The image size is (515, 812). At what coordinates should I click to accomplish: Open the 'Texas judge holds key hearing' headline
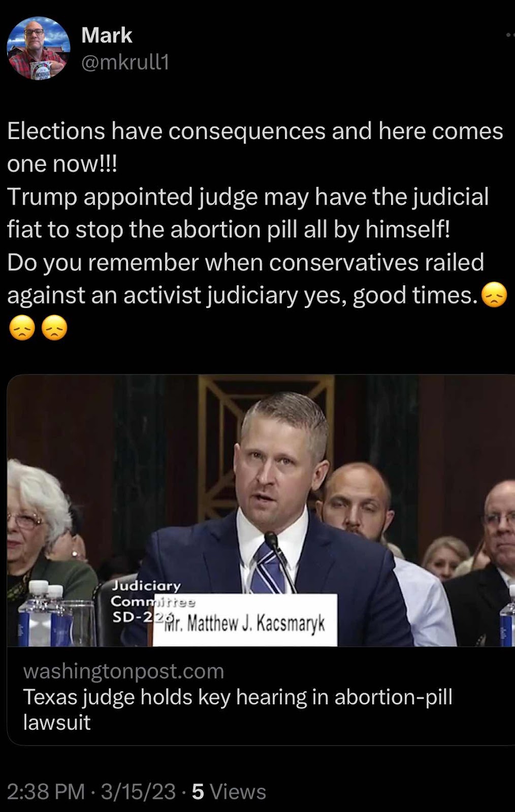pyautogui.click(x=238, y=709)
